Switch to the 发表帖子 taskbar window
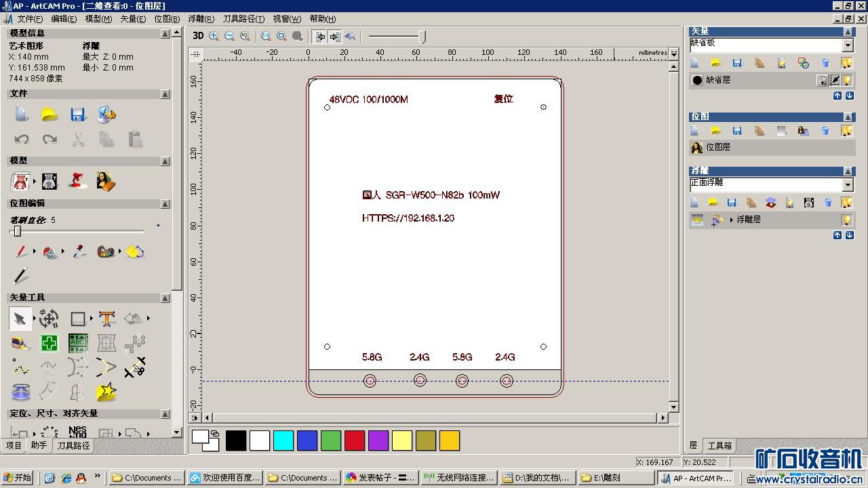Screen dimensions: 868x488 [x=380, y=478]
